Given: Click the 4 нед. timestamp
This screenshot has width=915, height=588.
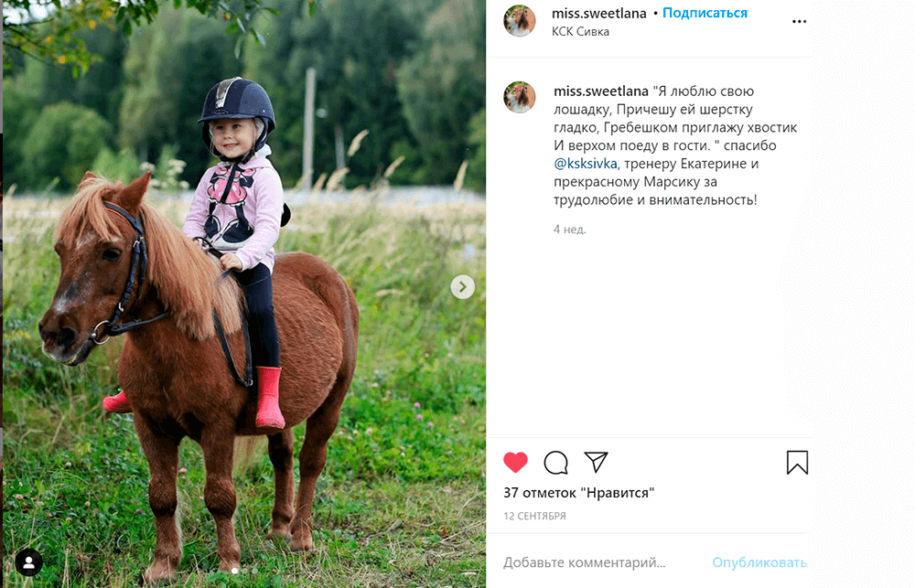Looking at the screenshot, I should pyautogui.click(x=569, y=230).
